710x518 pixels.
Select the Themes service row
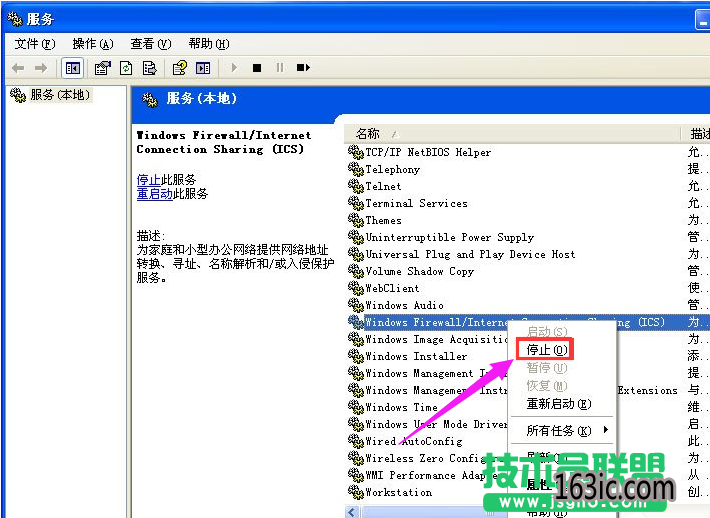[384, 221]
